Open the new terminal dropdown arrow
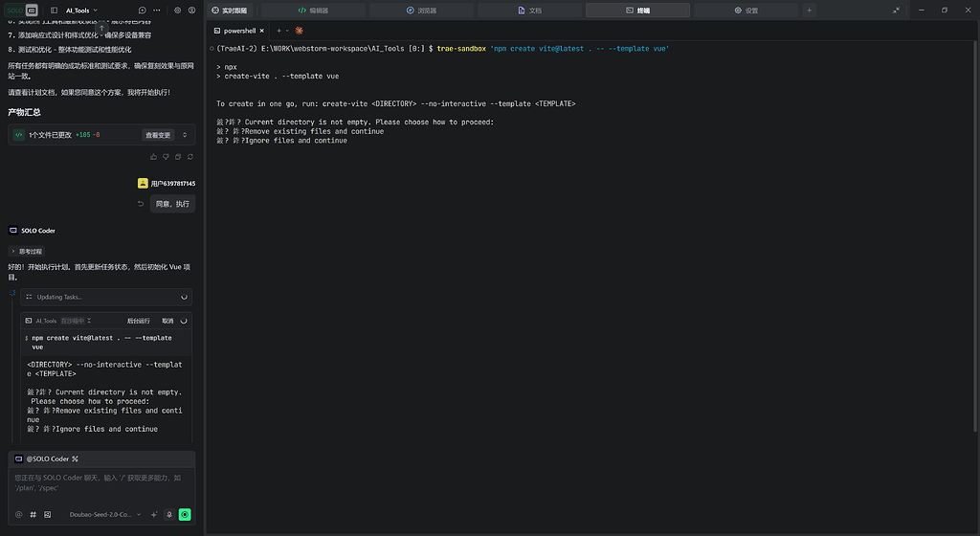The height and width of the screenshot is (536, 980). click(x=287, y=31)
